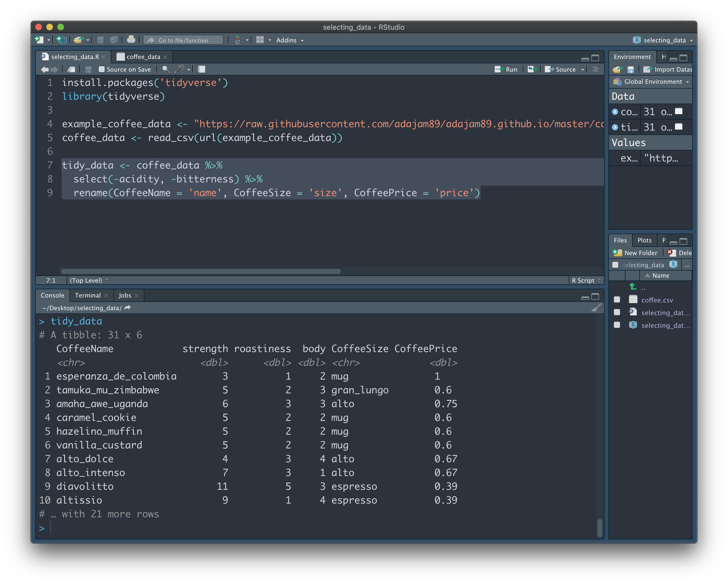This screenshot has width=728, height=584.
Task: Click the Show in new window icon
Action: [x=71, y=69]
